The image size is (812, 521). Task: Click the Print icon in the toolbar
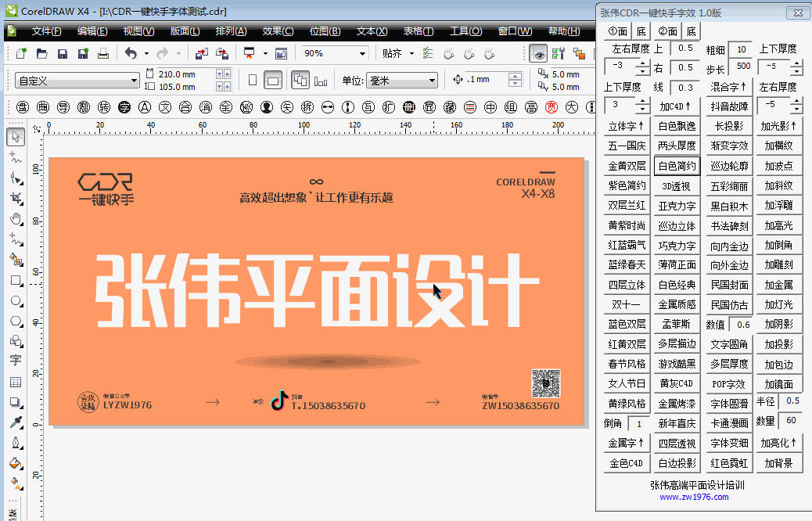(x=103, y=54)
